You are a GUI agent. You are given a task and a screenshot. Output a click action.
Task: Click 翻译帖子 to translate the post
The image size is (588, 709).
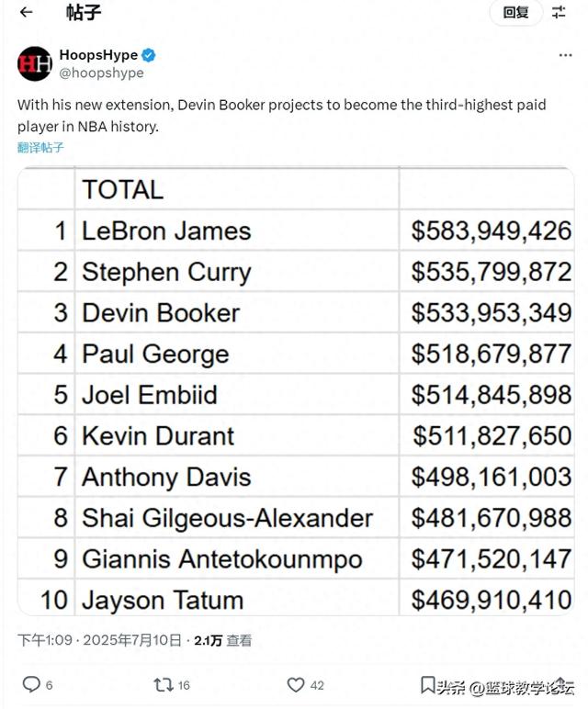click(40, 148)
